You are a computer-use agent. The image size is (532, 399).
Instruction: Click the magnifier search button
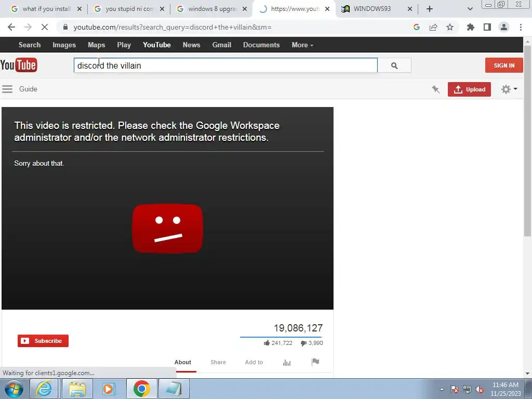394,65
